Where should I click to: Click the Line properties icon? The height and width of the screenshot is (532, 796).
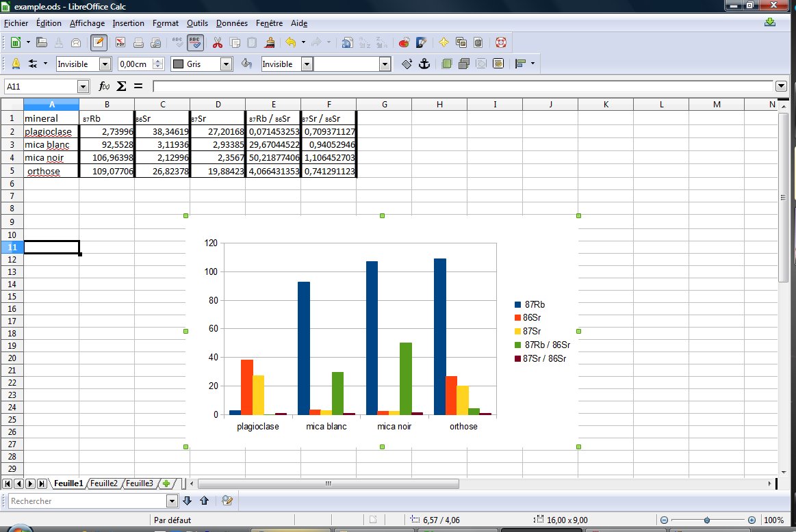click(16, 64)
